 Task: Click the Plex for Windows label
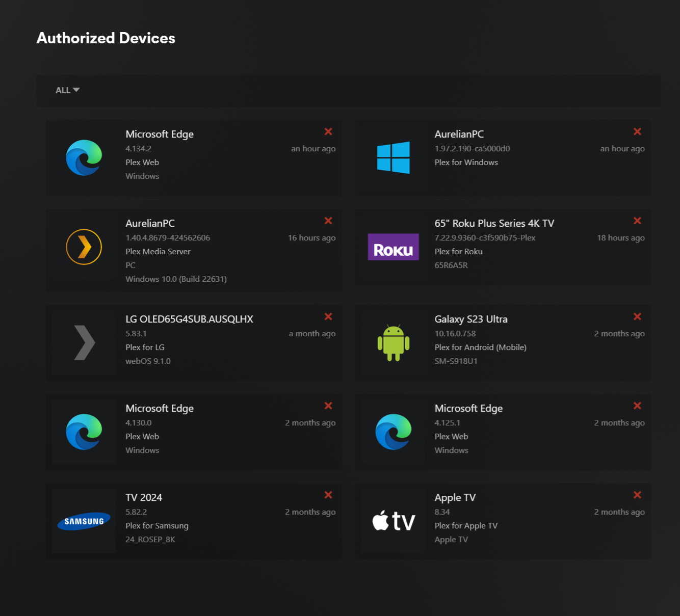tap(466, 163)
